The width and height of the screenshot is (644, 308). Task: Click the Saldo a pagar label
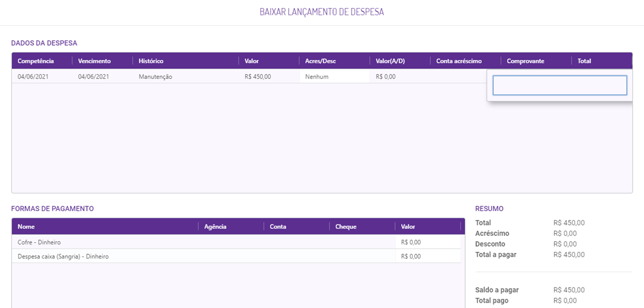pos(496,290)
